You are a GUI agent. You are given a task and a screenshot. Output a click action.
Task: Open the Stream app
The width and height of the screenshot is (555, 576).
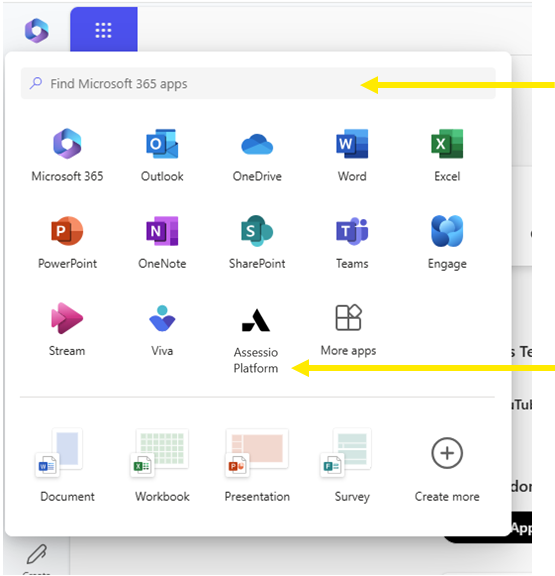(x=67, y=330)
